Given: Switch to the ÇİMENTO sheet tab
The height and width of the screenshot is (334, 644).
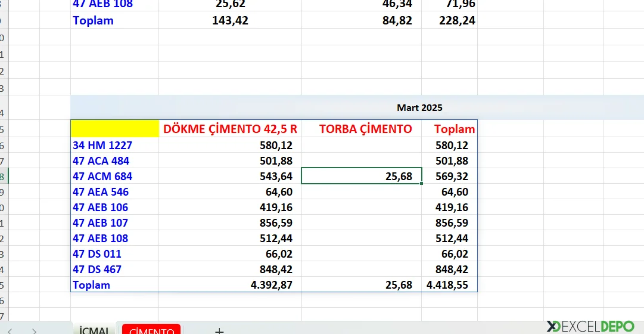Looking at the screenshot, I should click(151, 330).
